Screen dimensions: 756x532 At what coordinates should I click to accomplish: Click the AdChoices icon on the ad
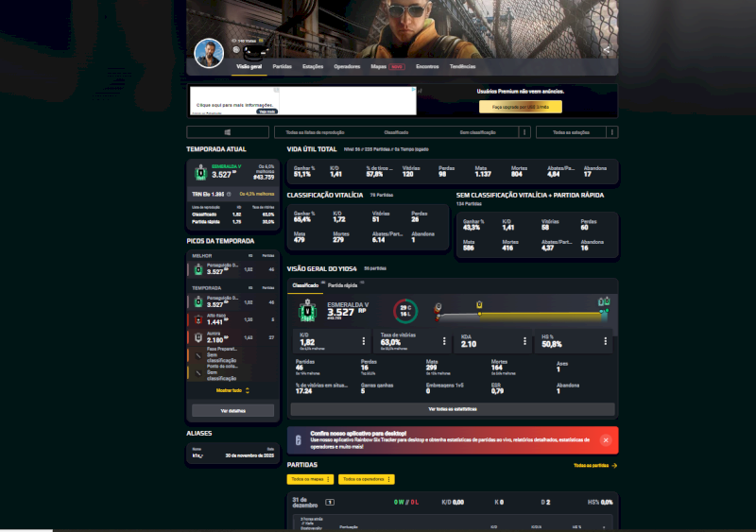[x=414, y=89]
